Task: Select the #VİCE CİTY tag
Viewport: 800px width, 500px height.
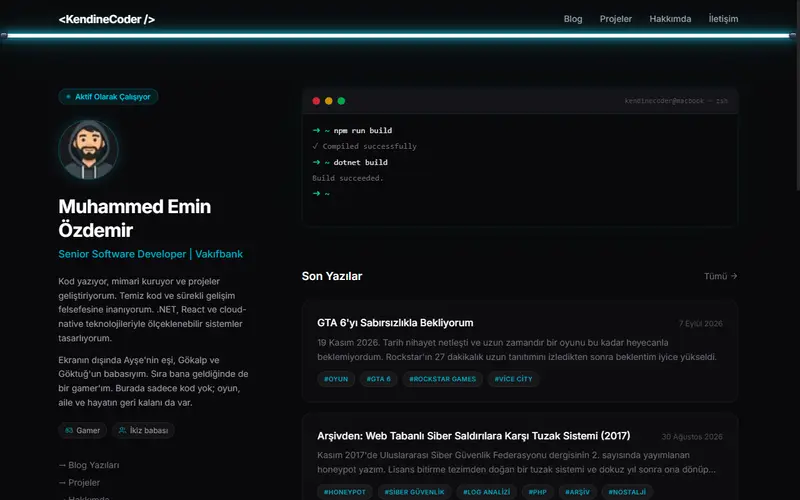Action: pos(513,379)
